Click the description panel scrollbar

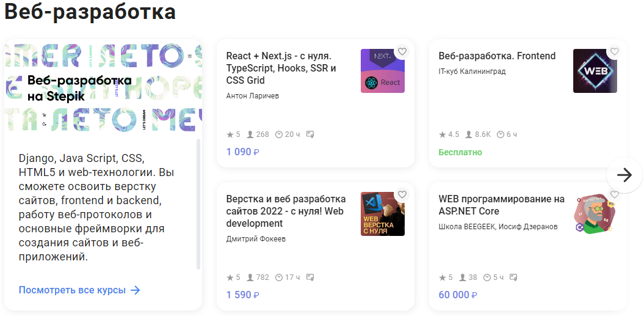[198, 204]
